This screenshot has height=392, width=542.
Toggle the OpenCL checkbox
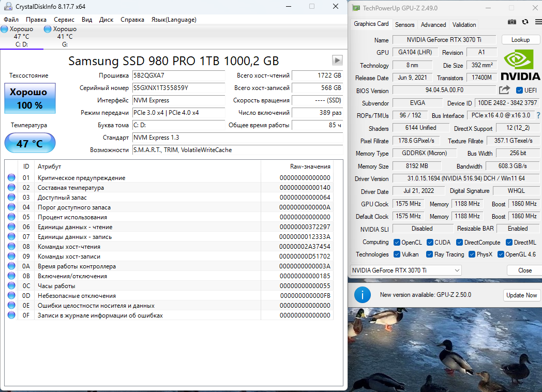pyautogui.click(x=397, y=243)
